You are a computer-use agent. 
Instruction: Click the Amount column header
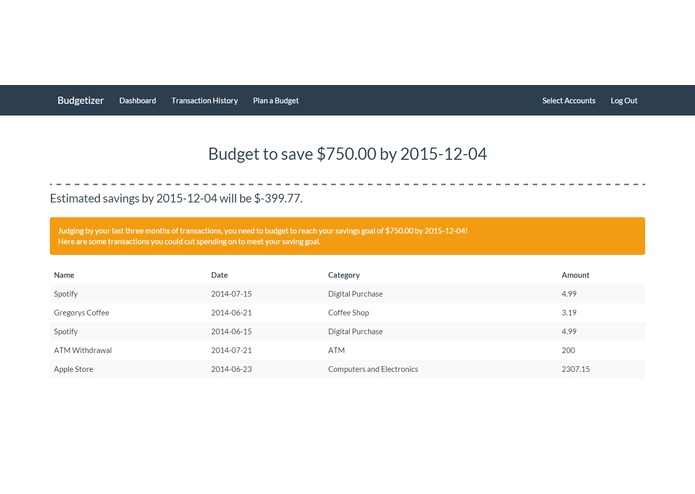[x=575, y=275]
